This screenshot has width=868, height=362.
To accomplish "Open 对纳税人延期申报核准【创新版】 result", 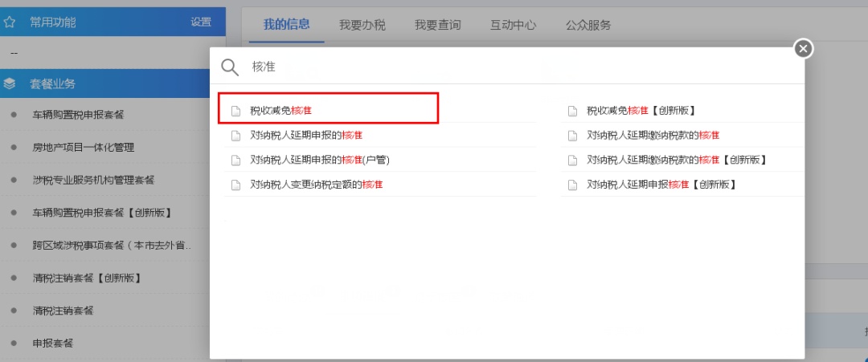I will (661, 185).
